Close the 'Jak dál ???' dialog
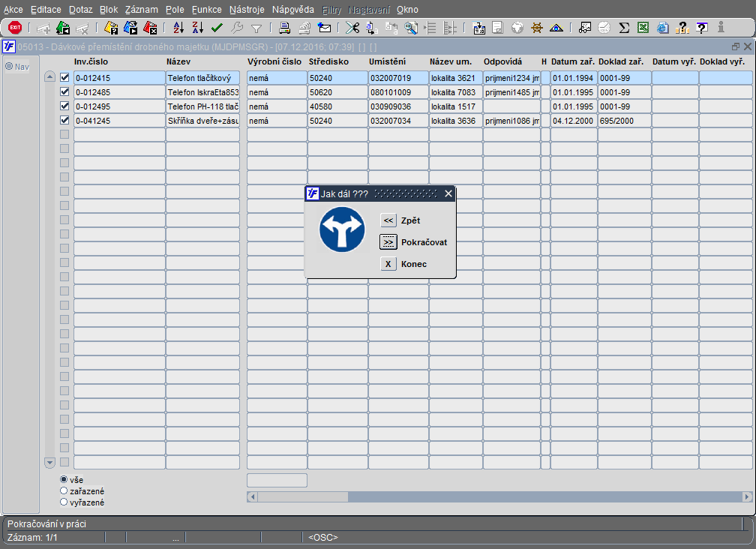This screenshot has height=549, width=756. click(448, 193)
